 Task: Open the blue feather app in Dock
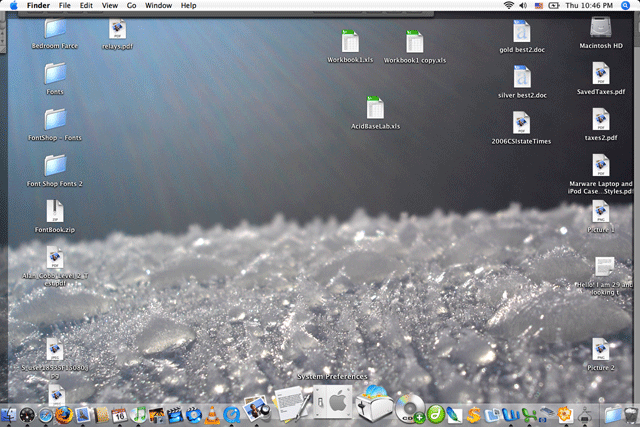(x=454, y=415)
